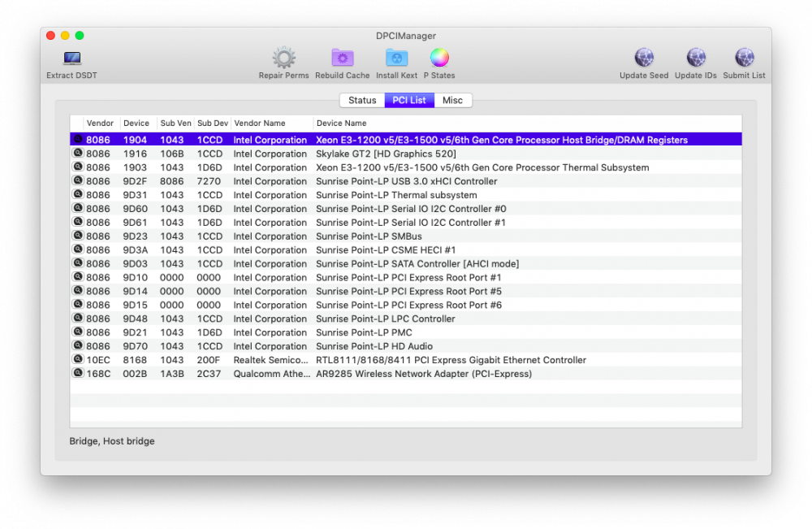
Task: Click search icon on Sunrise Point-LP Thermal subsystem row
Action: coord(78,194)
